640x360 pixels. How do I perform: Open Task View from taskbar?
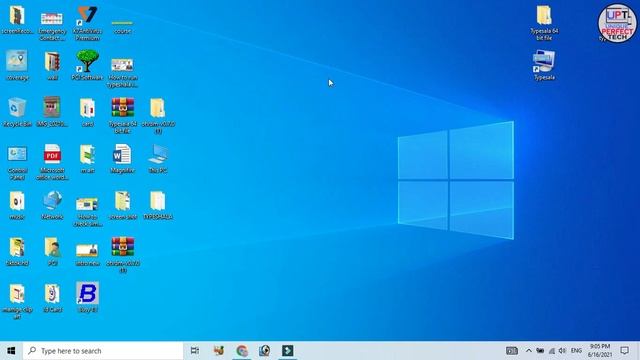pos(195,351)
